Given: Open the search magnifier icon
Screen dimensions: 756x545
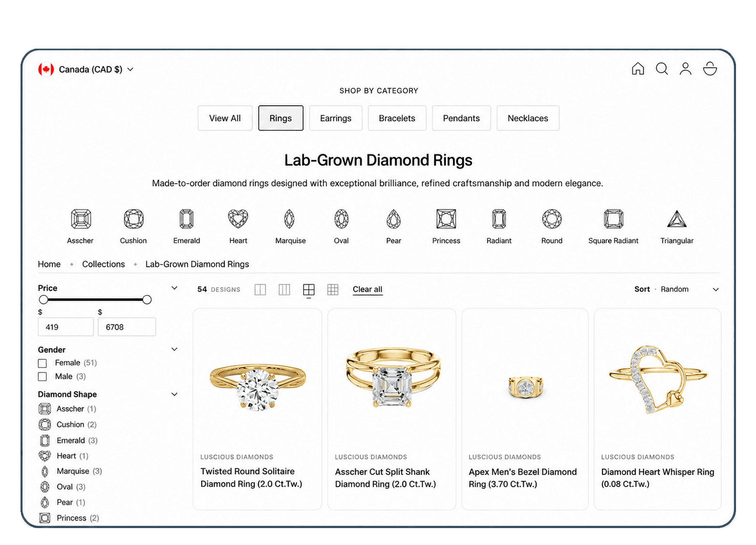Looking at the screenshot, I should pos(662,69).
